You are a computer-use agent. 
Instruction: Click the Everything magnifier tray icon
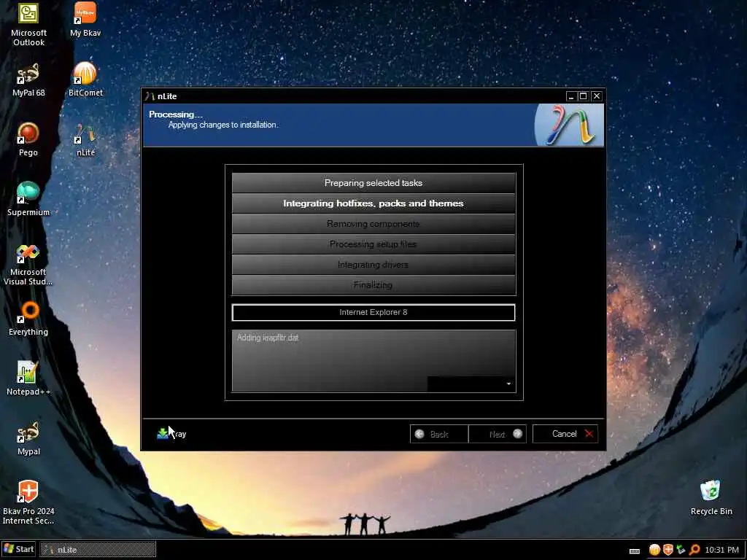click(x=694, y=550)
